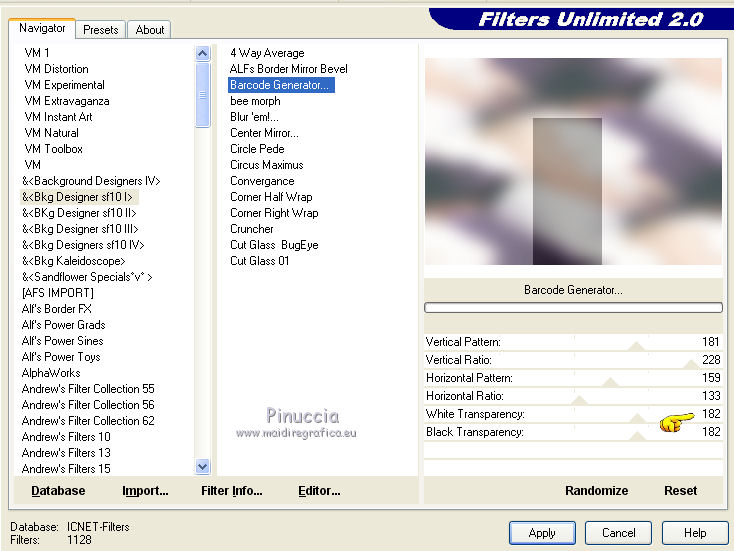This screenshot has width=734, height=551.
Task: Apply the Barcode Generator filter
Action: pos(542,533)
